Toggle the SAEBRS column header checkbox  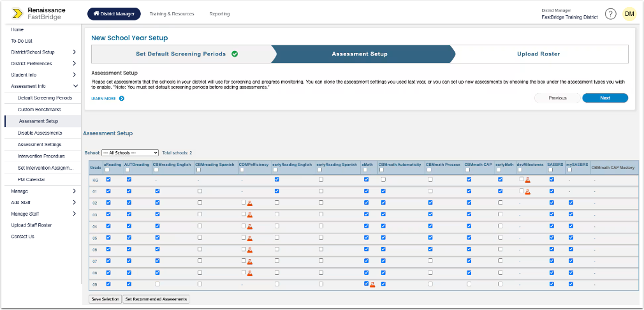[550, 170]
